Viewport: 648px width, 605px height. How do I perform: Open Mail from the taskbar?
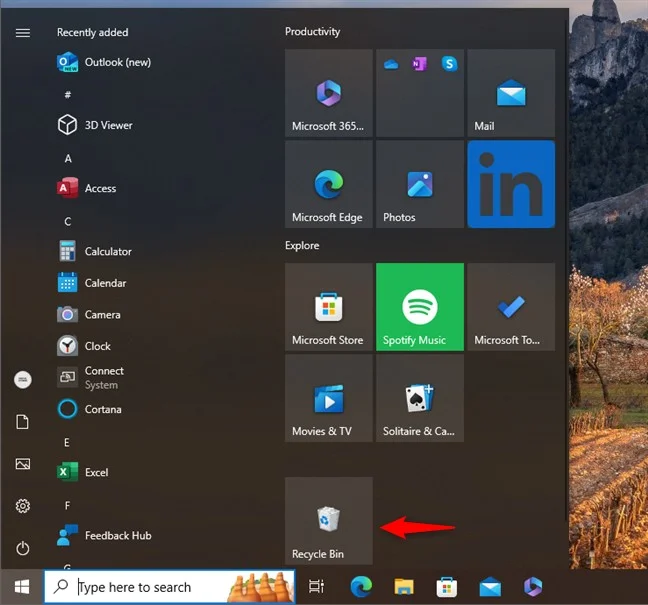[490, 587]
